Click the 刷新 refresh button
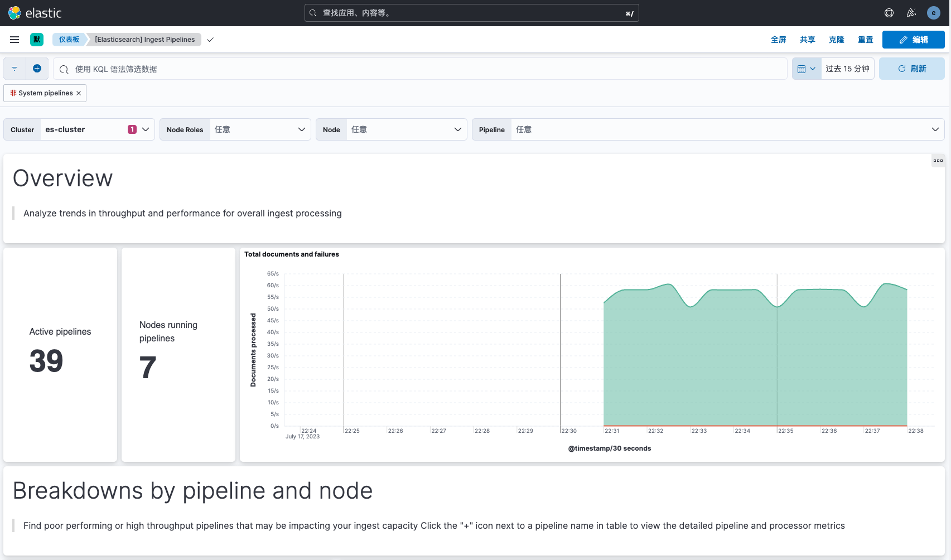Image resolution: width=951 pixels, height=560 pixels. click(x=912, y=69)
